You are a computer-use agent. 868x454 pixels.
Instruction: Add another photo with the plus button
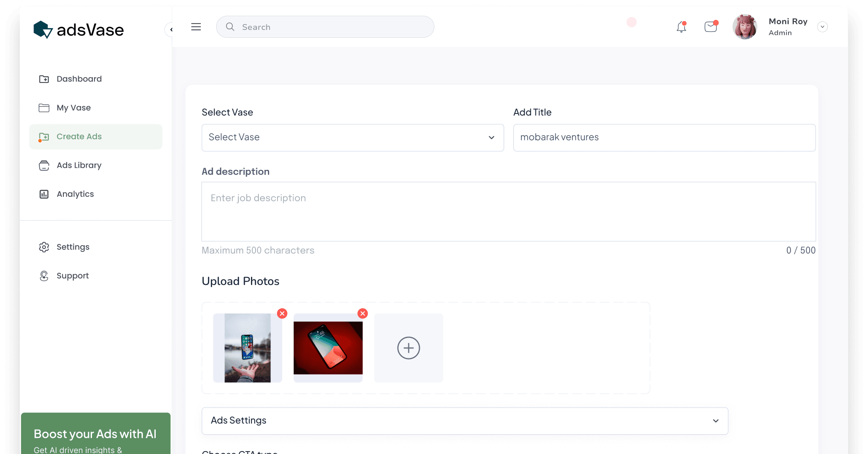click(408, 348)
